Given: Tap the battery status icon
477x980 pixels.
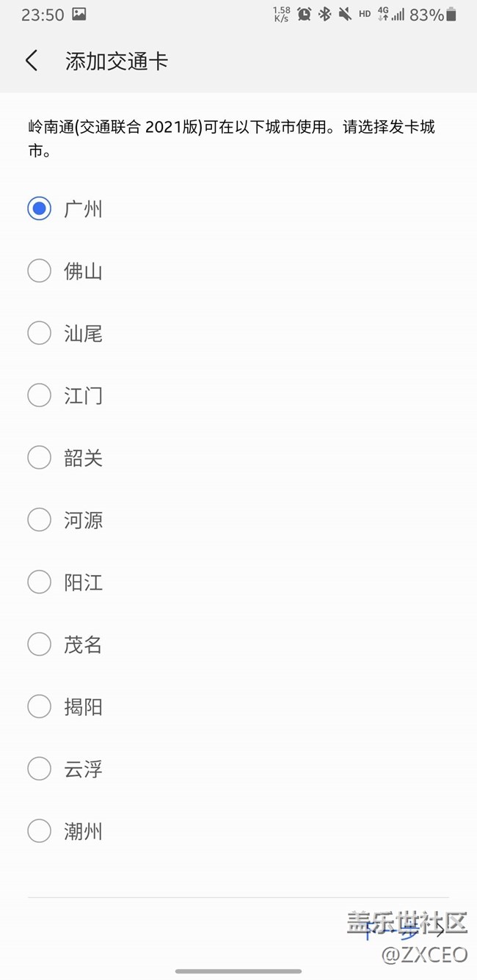Looking at the screenshot, I should click(x=452, y=14).
